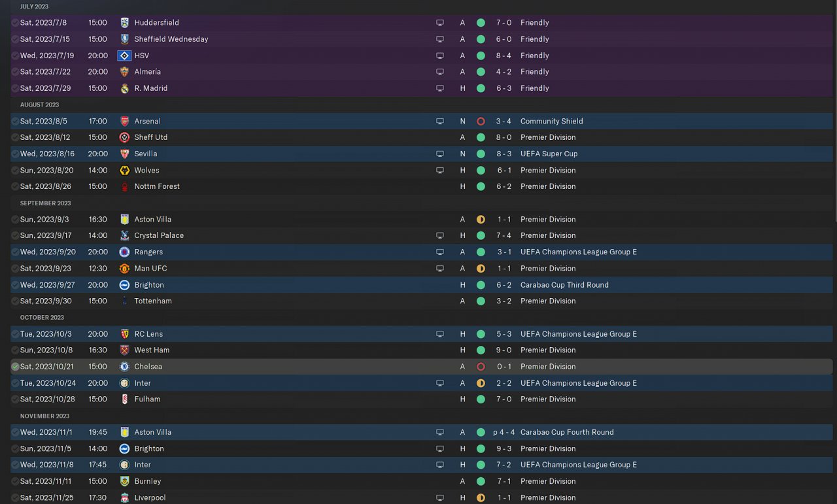Screen dimensions: 837x504
Task: Toggle the check circle beside Burnley fixture
Action: 15,481
